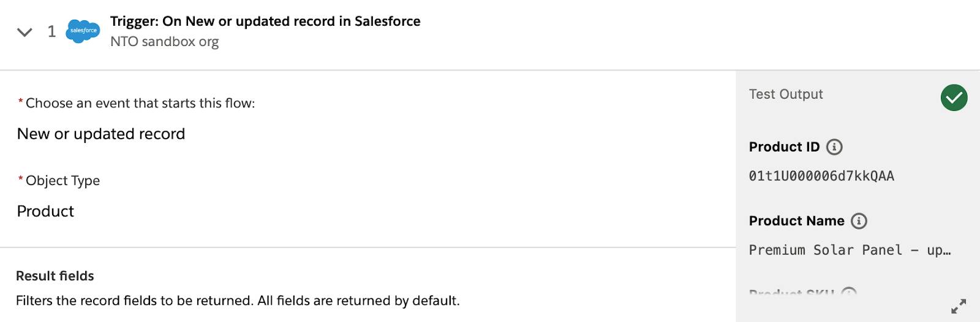Click the Product ID value 01t1U000006d7kkQAA

pyautogui.click(x=821, y=176)
